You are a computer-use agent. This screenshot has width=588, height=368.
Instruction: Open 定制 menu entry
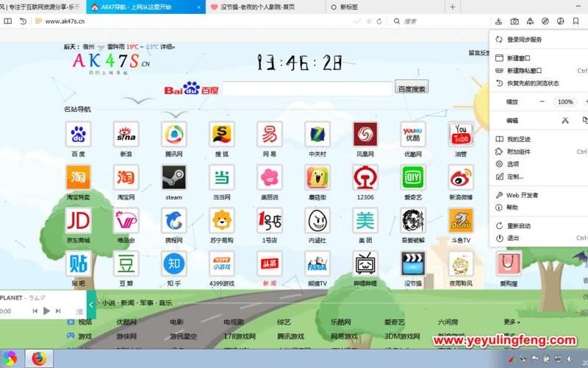click(539, 177)
